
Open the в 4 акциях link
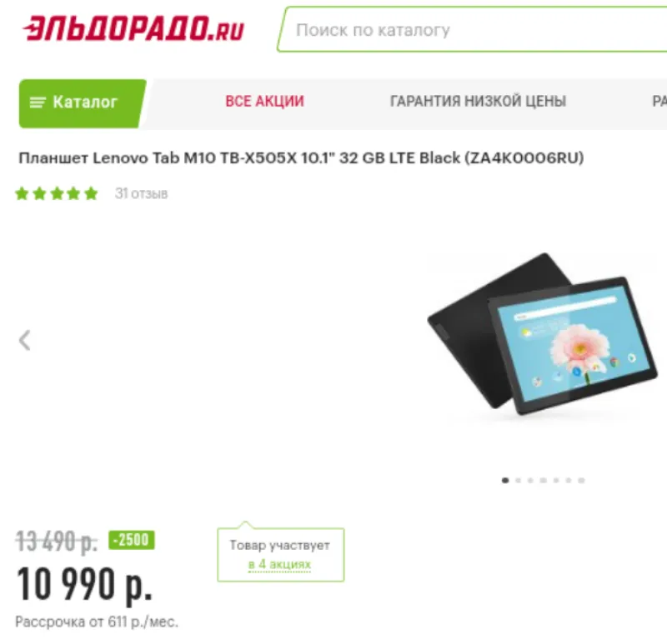(x=279, y=565)
